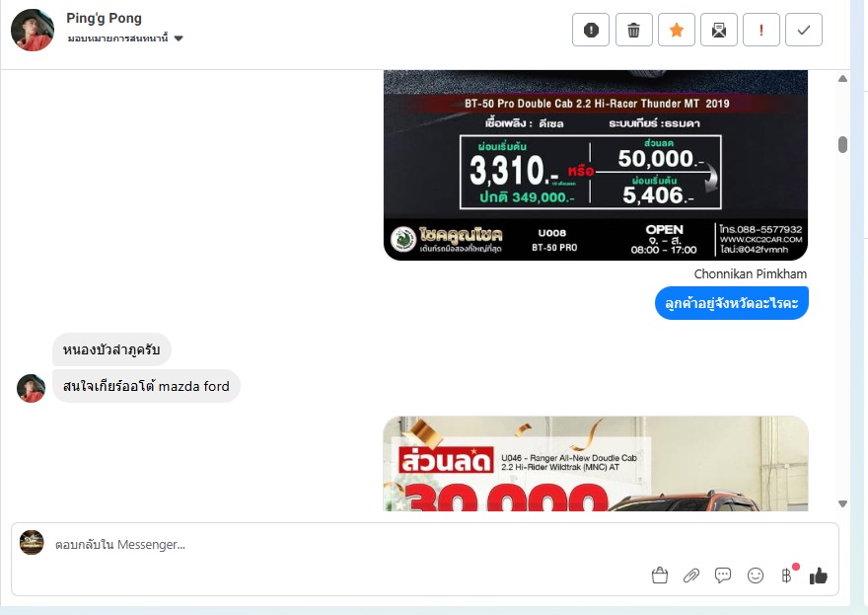Click the page avatar in reply box
868x615 pixels.
[32, 542]
